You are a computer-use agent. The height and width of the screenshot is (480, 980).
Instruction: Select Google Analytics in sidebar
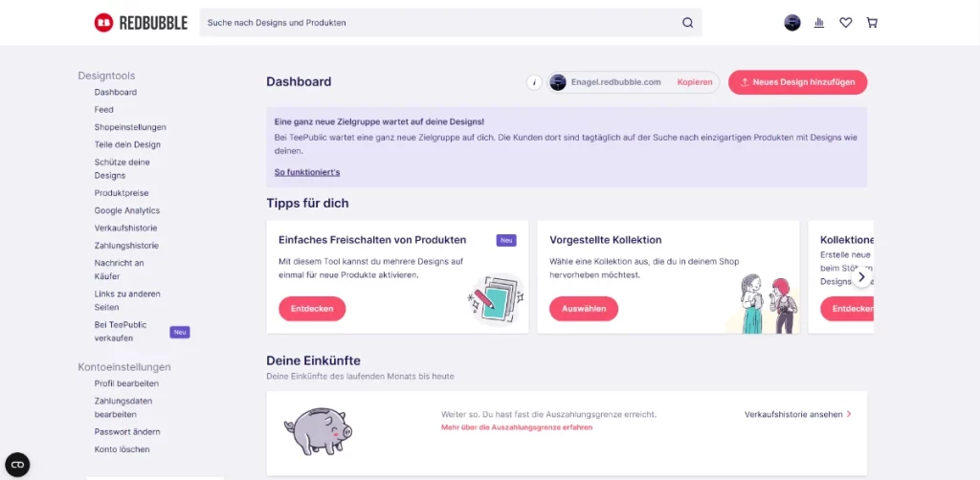tap(127, 210)
